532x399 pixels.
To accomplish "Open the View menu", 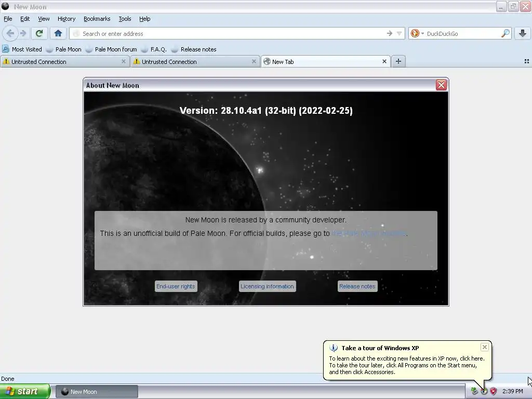I will [44, 19].
